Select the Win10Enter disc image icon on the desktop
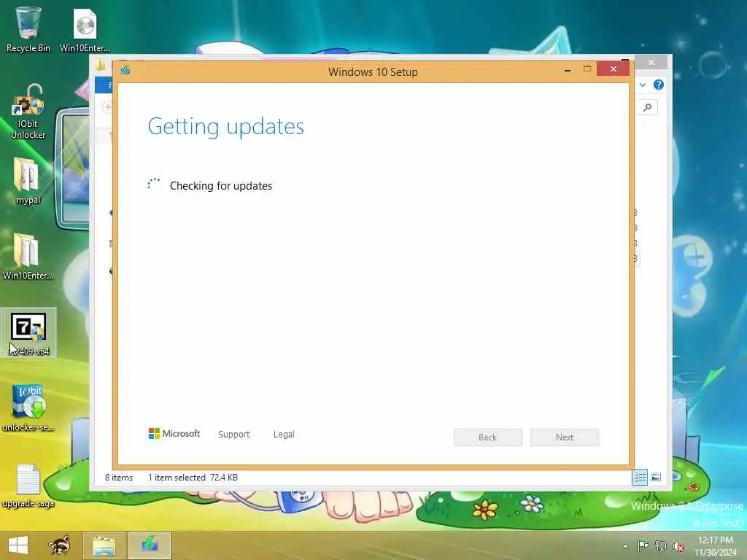Image resolution: width=747 pixels, height=560 pixels. click(85, 29)
